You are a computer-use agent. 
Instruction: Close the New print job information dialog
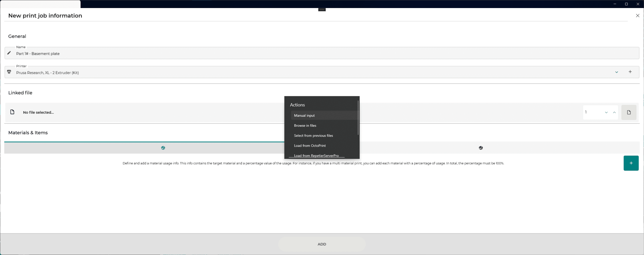637,16
